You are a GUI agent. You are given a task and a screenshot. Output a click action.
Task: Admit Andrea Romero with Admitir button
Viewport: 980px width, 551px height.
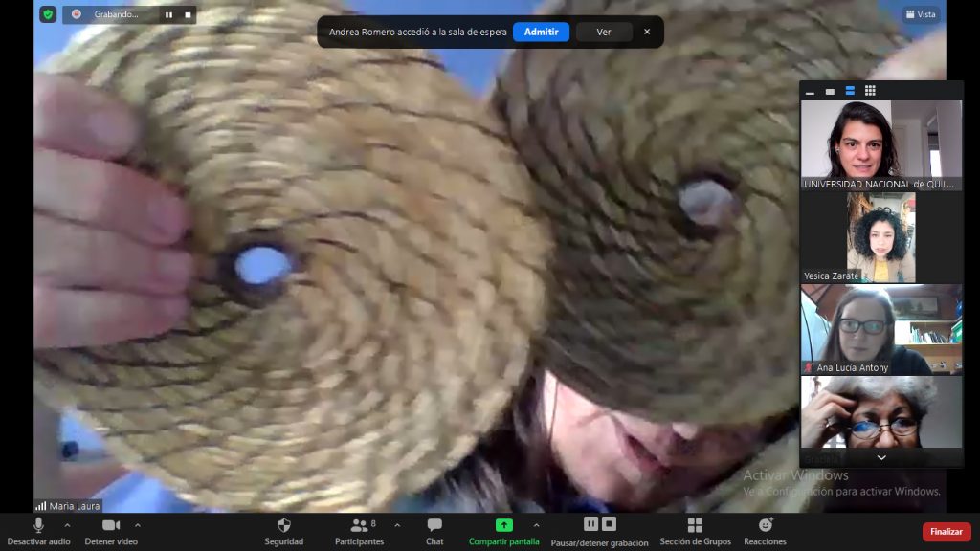[541, 32]
